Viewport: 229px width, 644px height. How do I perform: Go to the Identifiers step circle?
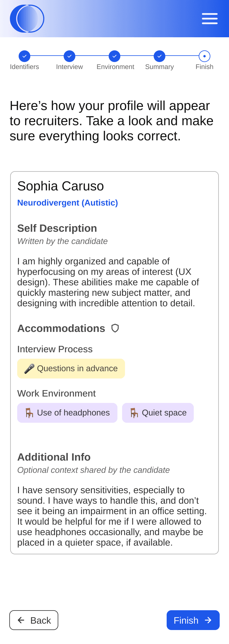pyautogui.click(x=24, y=56)
